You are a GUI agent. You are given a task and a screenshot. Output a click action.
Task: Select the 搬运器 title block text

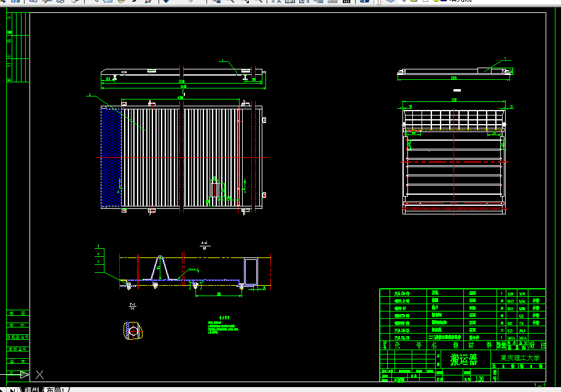(464, 359)
